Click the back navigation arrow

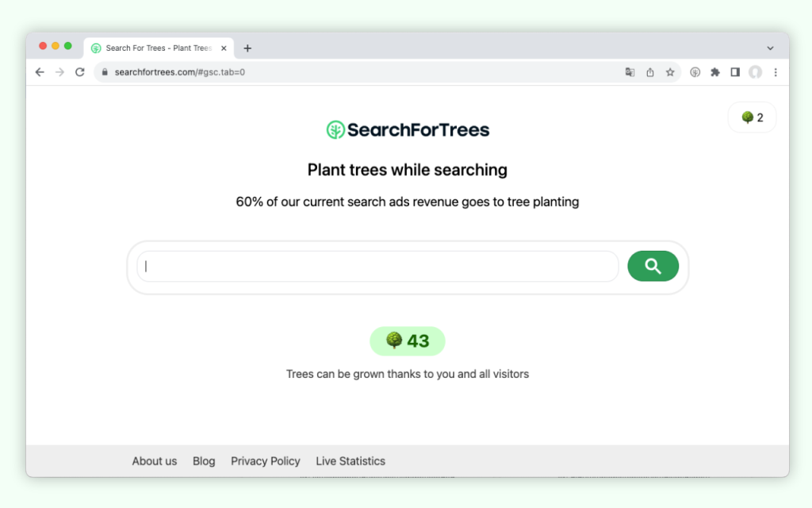point(40,71)
